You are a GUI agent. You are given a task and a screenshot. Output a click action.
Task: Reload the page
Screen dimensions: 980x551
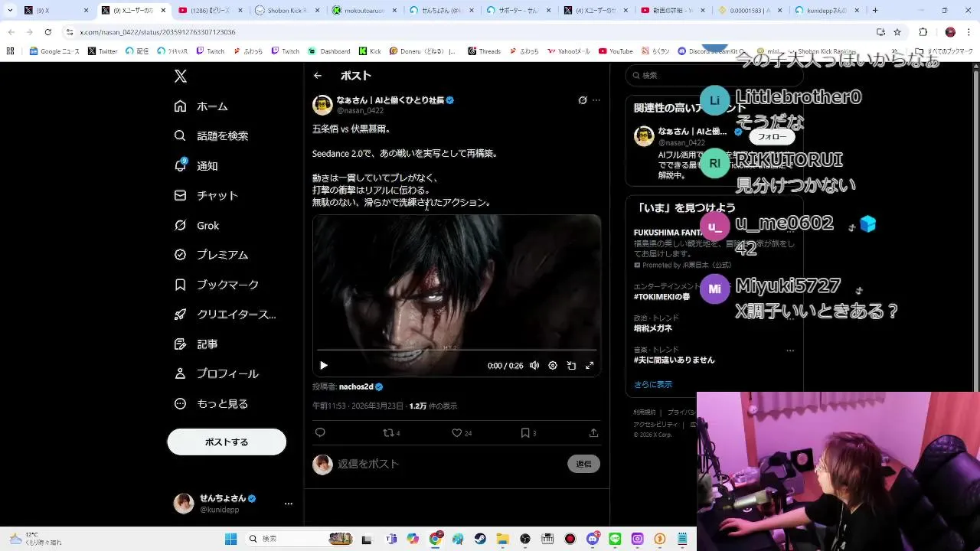click(47, 32)
